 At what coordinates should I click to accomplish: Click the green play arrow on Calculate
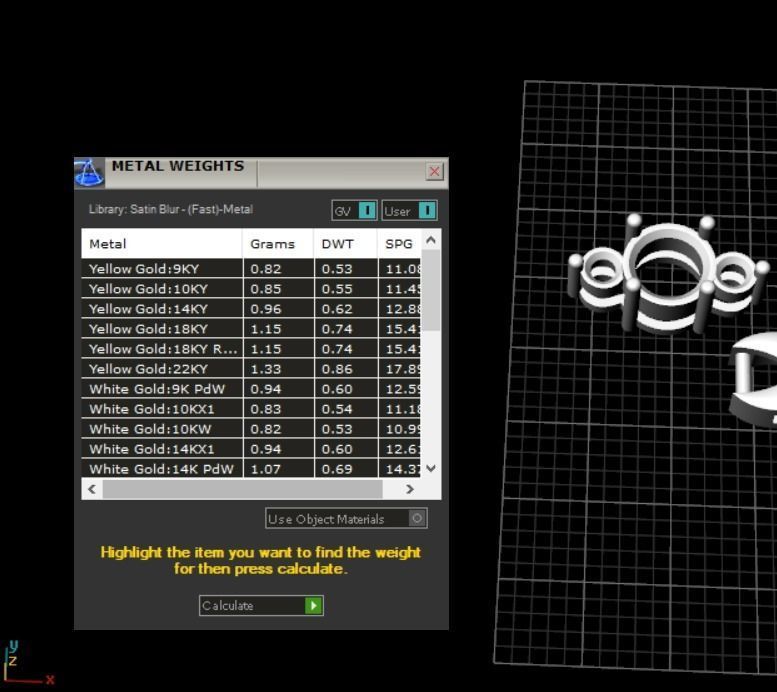tap(313, 606)
